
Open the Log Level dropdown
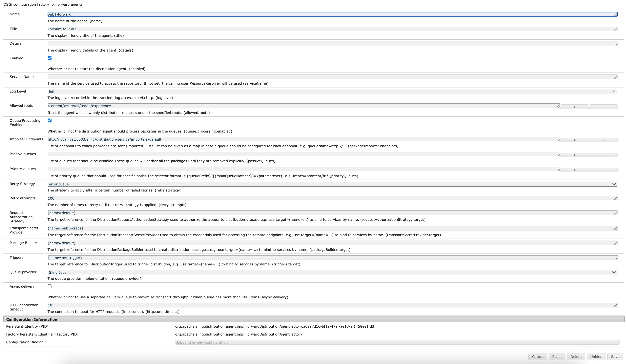pos(332,92)
